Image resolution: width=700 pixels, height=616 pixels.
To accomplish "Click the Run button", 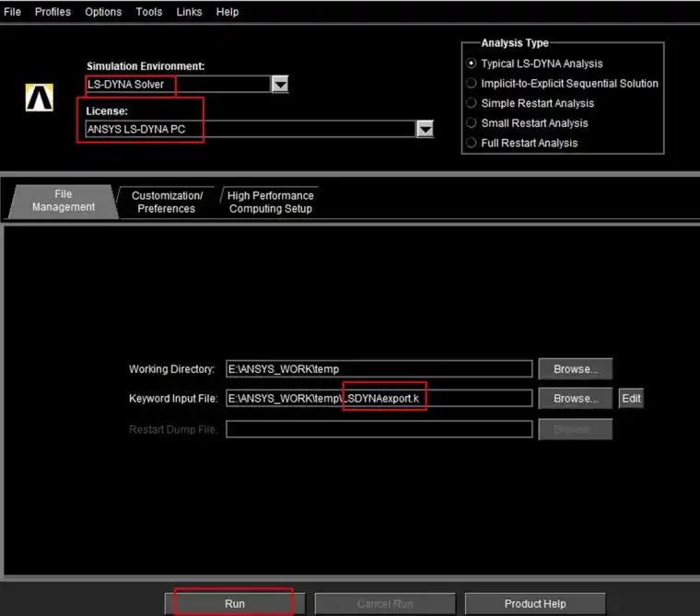I will pyautogui.click(x=235, y=603).
